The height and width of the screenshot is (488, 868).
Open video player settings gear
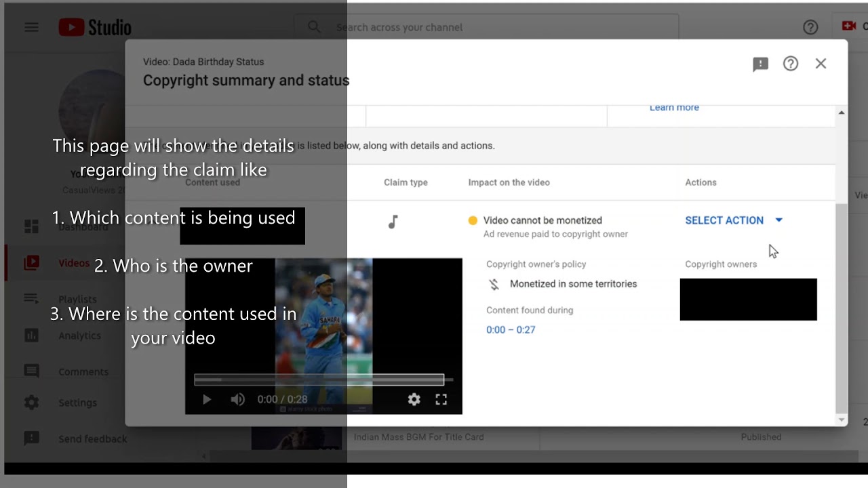[414, 400]
